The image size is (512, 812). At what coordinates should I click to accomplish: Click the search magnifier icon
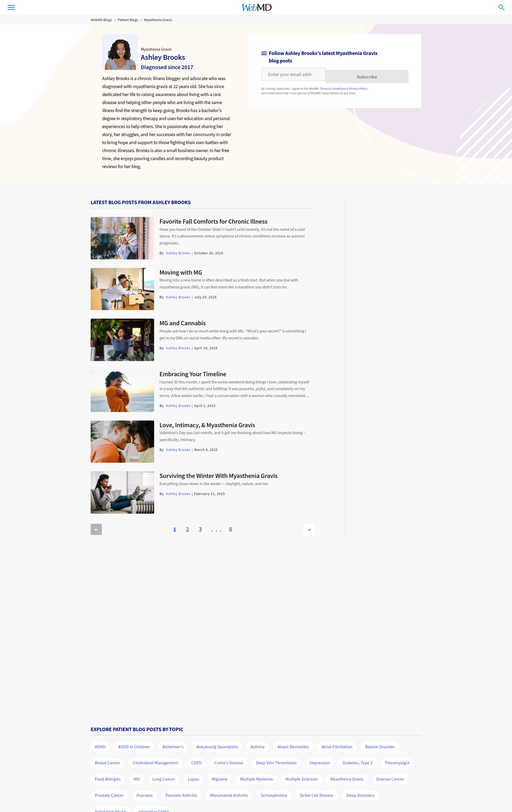point(501,7)
